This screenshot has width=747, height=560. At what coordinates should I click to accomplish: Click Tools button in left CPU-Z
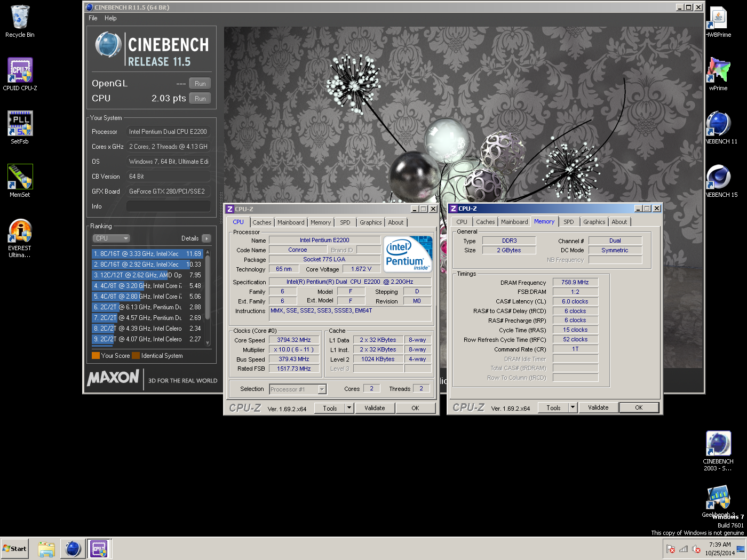[330, 409]
